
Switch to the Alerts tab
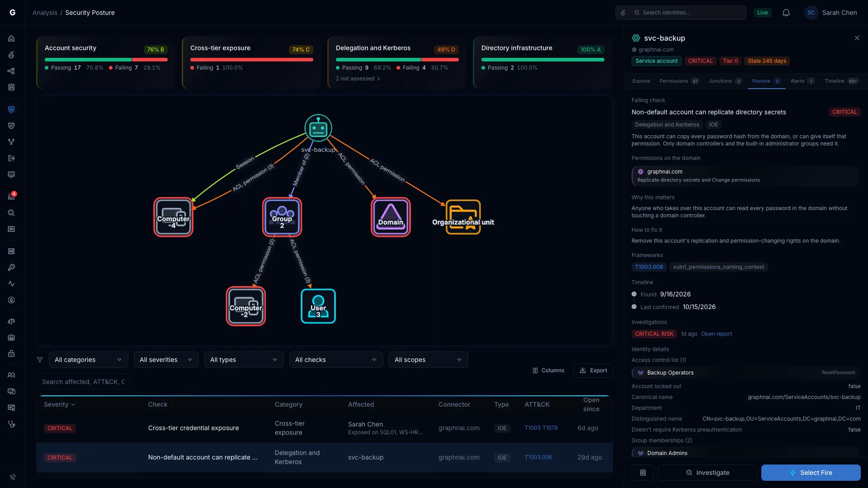click(802, 81)
